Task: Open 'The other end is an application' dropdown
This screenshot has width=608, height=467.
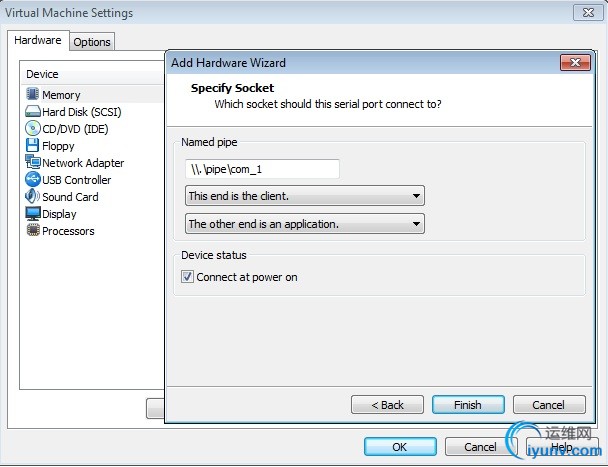Action: [x=305, y=224]
